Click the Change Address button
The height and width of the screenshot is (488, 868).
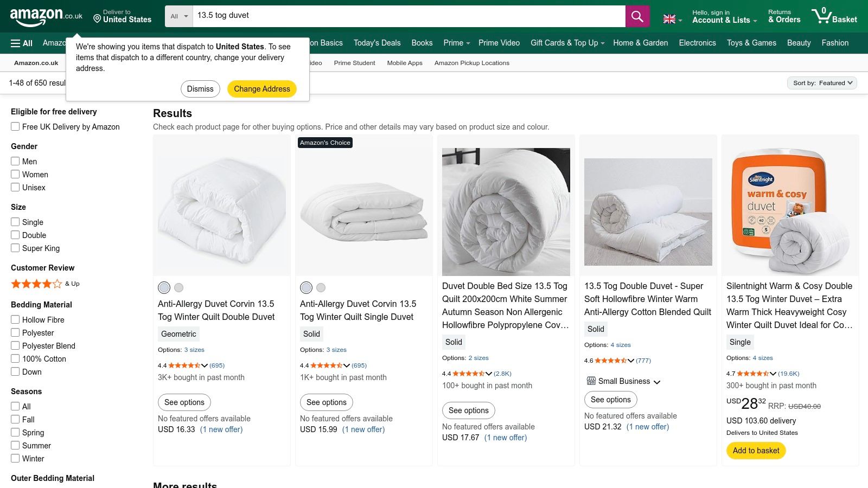point(262,88)
